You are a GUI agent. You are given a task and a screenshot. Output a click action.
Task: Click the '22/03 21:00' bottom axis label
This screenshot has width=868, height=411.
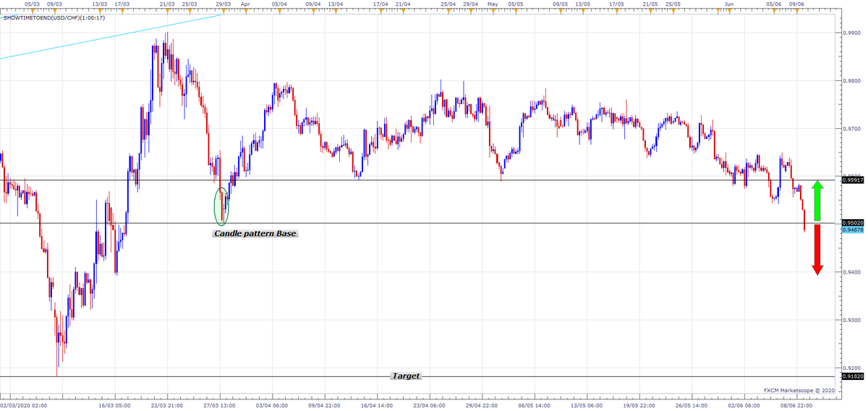(169, 406)
